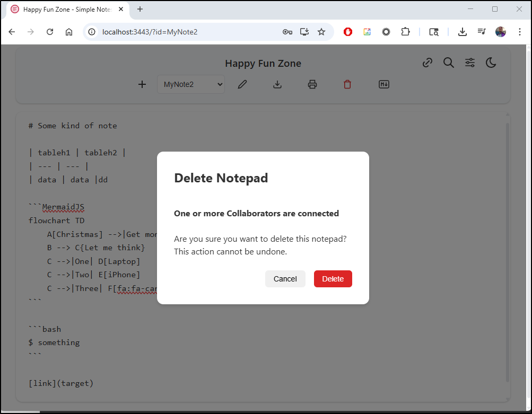Toggle the markdown preview icon
The height and width of the screenshot is (414, 532).
point(383,84)
